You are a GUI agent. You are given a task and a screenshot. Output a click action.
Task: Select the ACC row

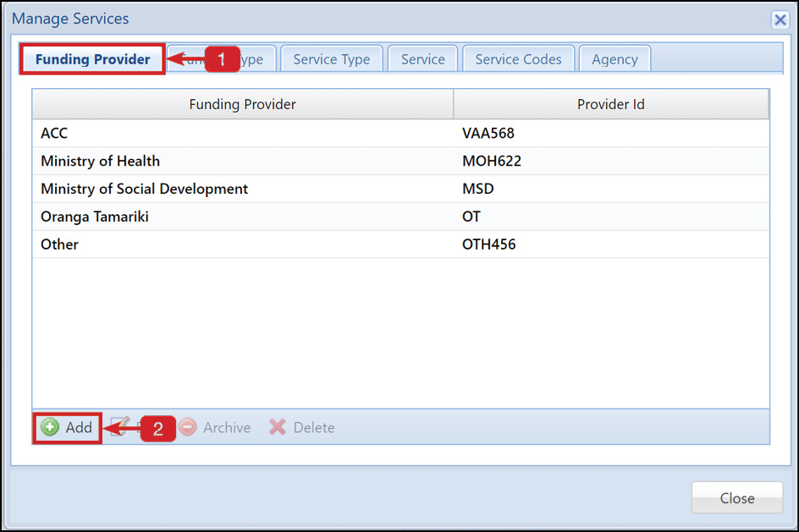(400, 134)
